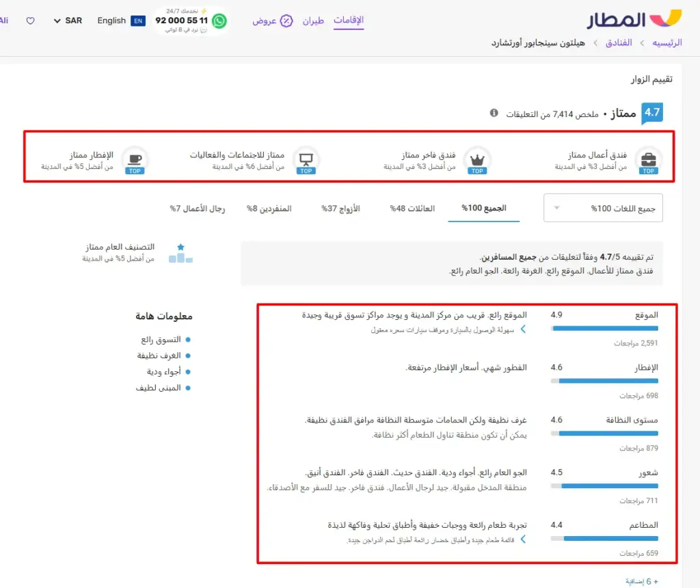Click the معلومات هامة heading
Image resolution: width=700 pixels, height=588 pixels.
point(164,316)
